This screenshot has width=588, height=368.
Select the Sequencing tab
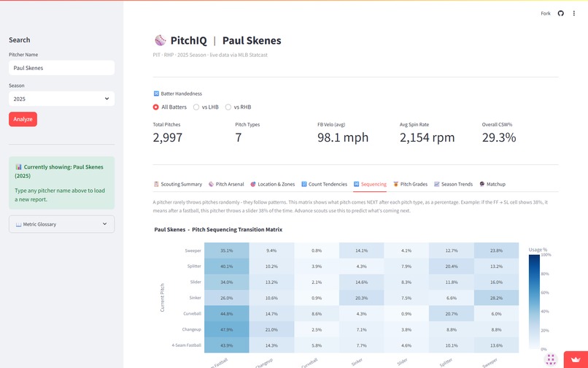(370, 184)
